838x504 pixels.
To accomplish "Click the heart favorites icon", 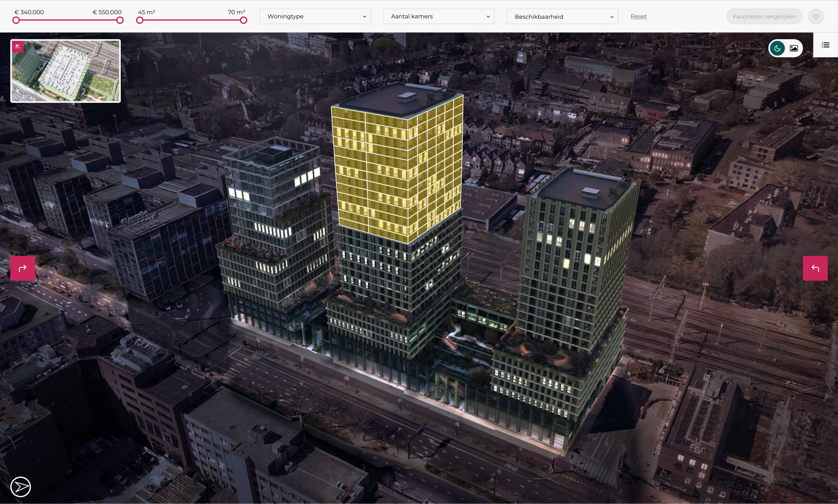I will [x=816, y=16].
